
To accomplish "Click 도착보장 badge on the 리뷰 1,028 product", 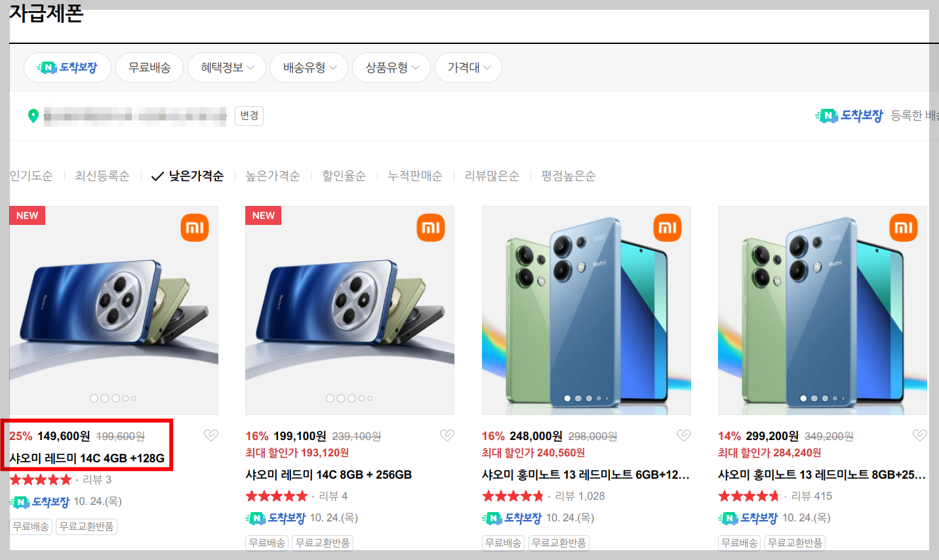I will pyautogui.click(x=511, y=518).
